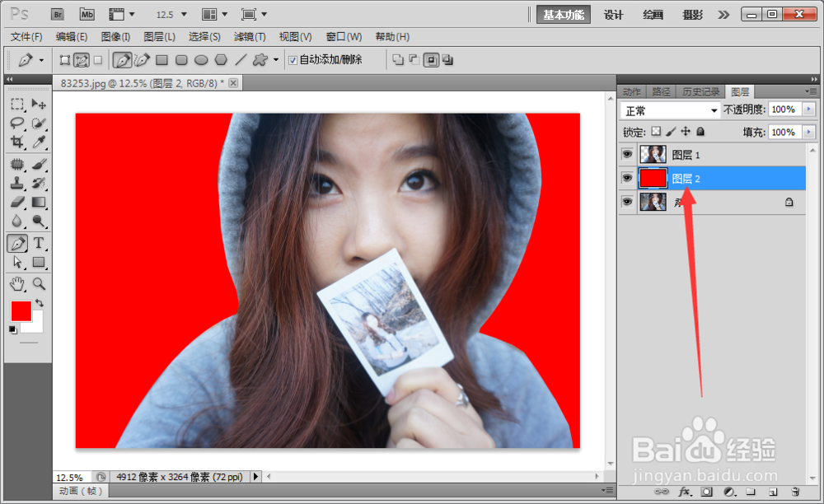
Task: Open 文件(F) menu
Action: point(26,37)
